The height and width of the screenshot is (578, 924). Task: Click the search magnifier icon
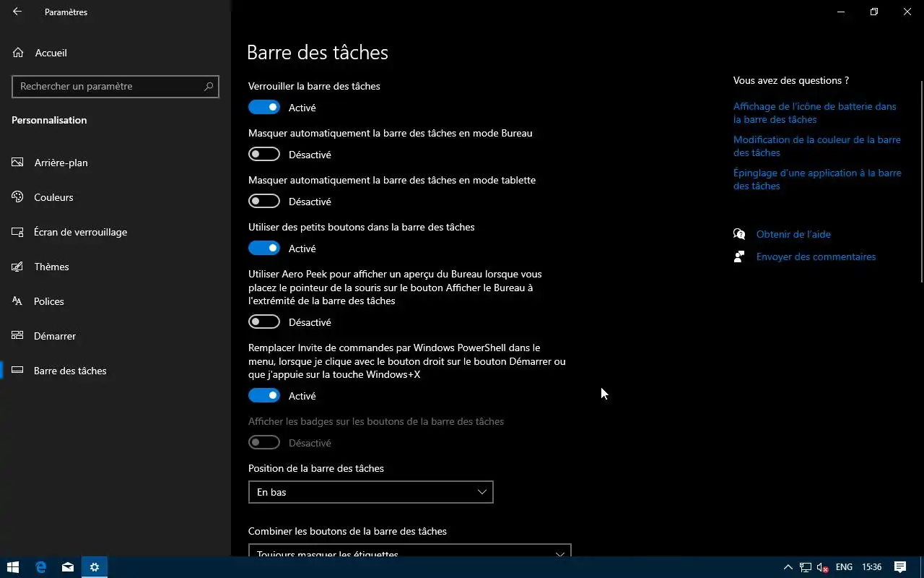209,87
